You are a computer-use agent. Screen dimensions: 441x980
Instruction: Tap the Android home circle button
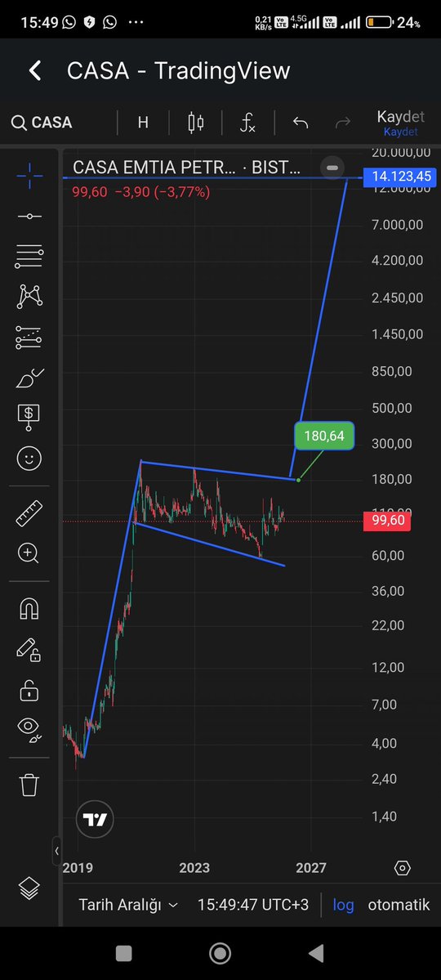[x=220, y=953]
